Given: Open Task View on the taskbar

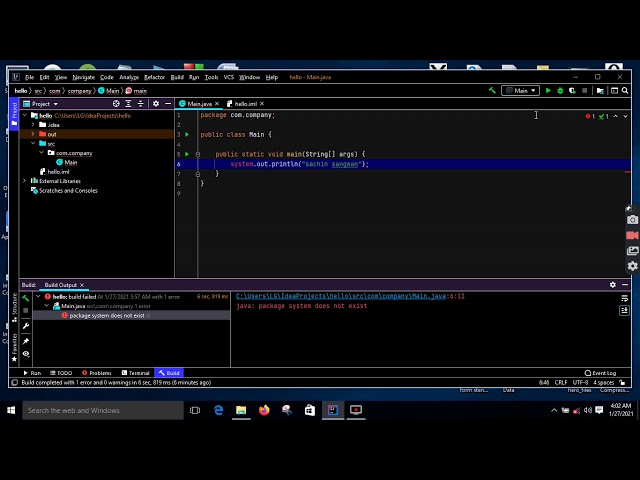Looking at the screenshot, I should (x=195, y=410).
